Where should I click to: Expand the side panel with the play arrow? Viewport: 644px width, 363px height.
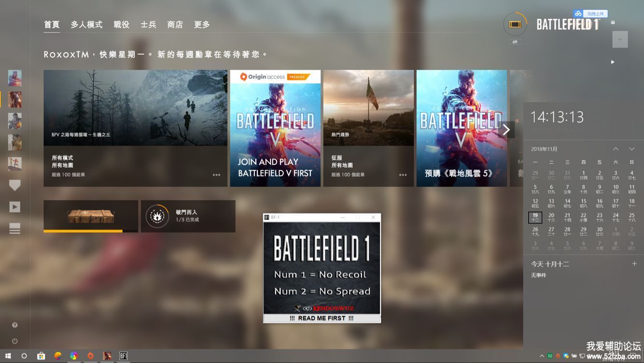(613, 62)
